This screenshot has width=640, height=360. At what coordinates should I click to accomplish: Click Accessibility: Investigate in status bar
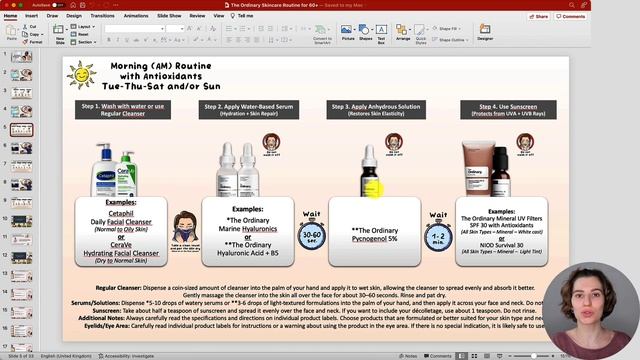(127, 356)
